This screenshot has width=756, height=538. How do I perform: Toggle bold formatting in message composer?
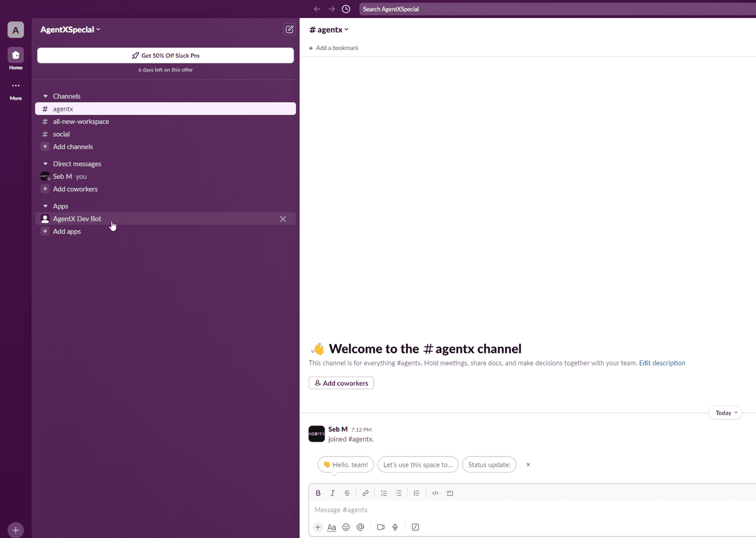[318, 493]
